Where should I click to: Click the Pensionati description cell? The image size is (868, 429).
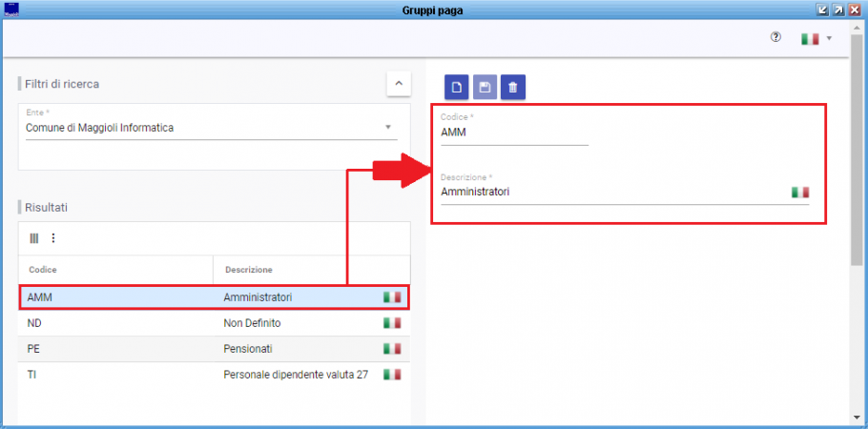(x=248, y=349)
